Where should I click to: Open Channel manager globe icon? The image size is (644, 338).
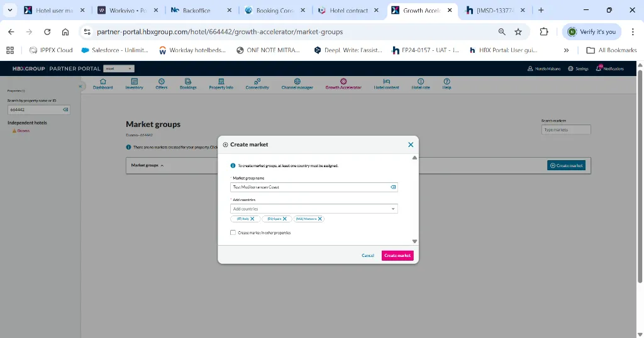pyautogui.click(x=297, y=81)
